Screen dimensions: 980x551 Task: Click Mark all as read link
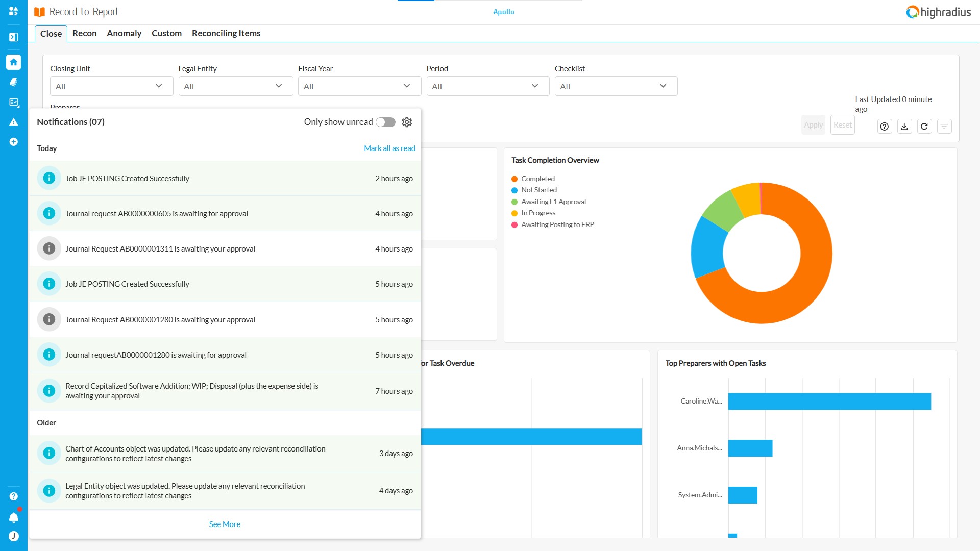(x=389, y=148)
